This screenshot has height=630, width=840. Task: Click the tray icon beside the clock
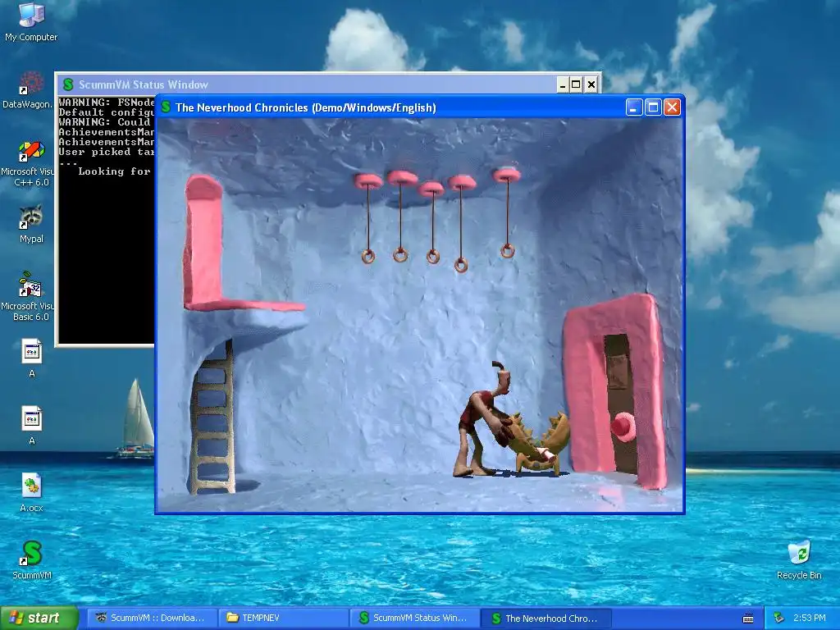point(779,618)
